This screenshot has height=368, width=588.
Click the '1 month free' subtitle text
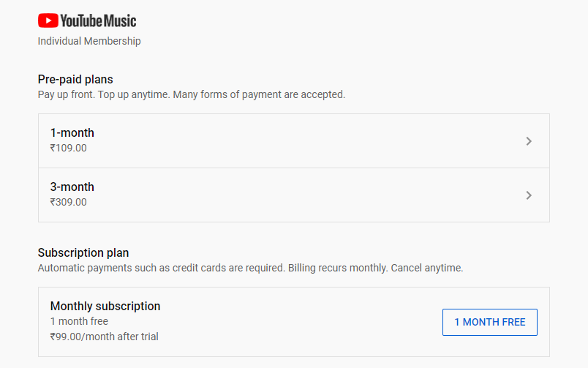click(79, 321)
